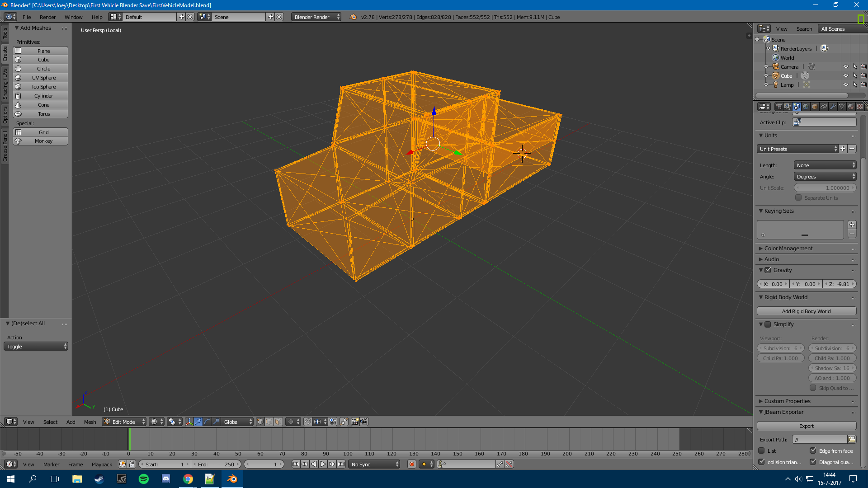Toggle snap magnet icon in viewport header
Screen dimensions: 868x488
point(308,422)
